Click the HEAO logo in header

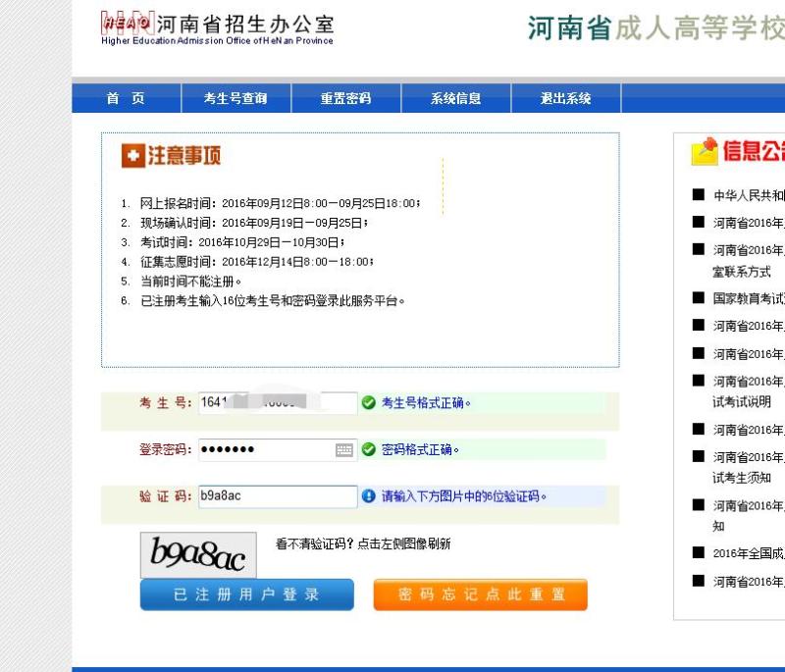(x=128, y=23)
